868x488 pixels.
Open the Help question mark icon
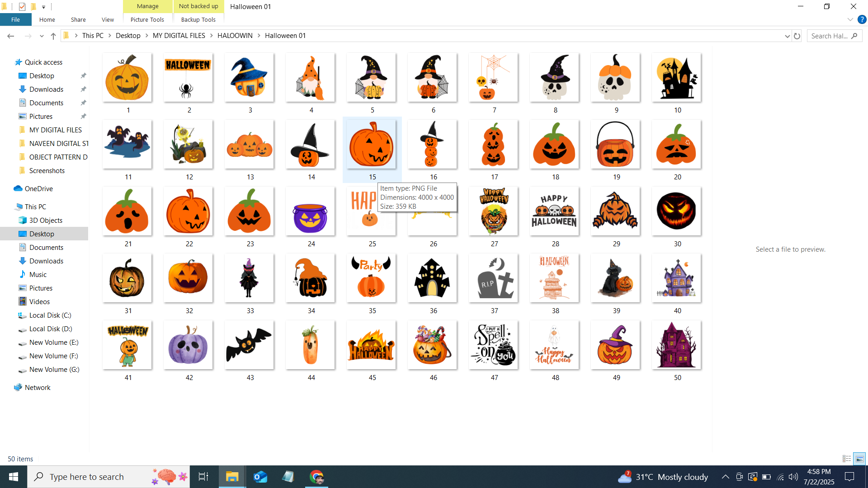click(x=862, y=19)
